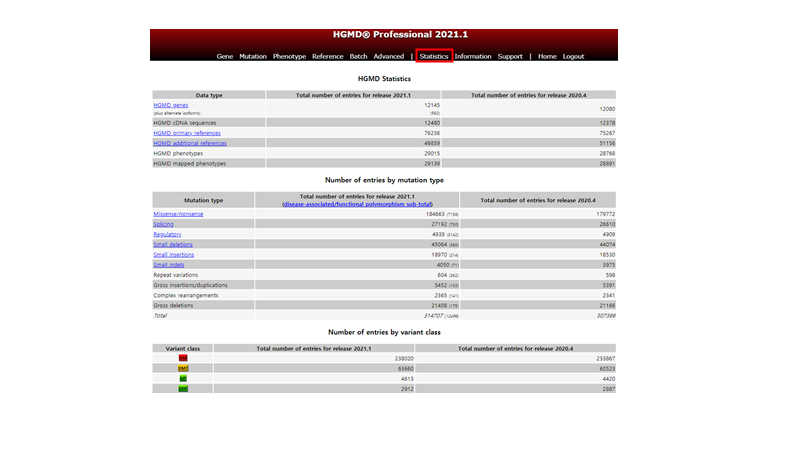Go to Home in the navigation bar

[547, 56]
